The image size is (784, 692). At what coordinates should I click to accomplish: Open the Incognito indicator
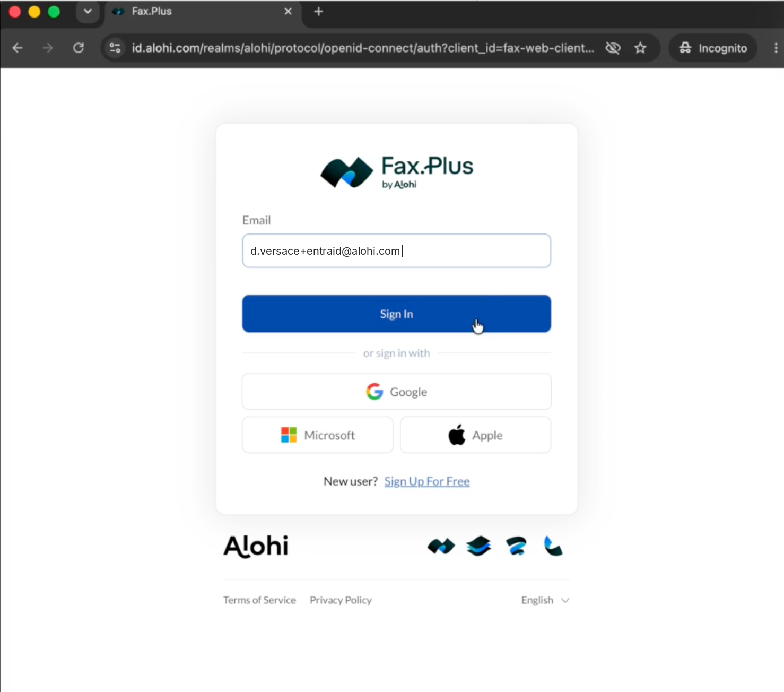pos(712,48)
